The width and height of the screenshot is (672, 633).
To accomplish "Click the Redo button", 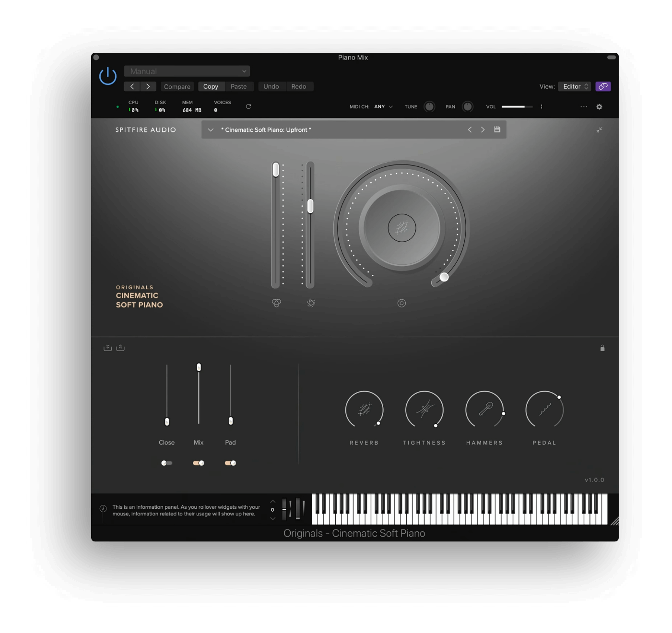I will click(x=298, y=87).
